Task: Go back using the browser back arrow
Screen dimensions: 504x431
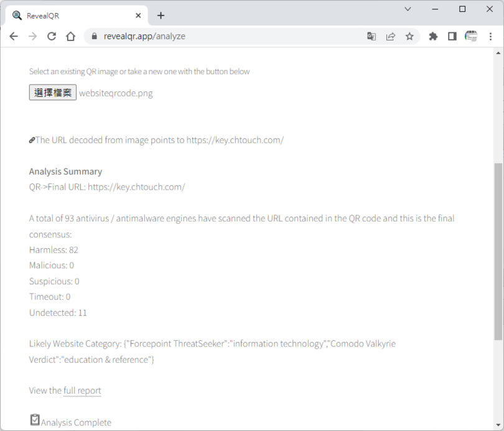Action: point(14,36)
